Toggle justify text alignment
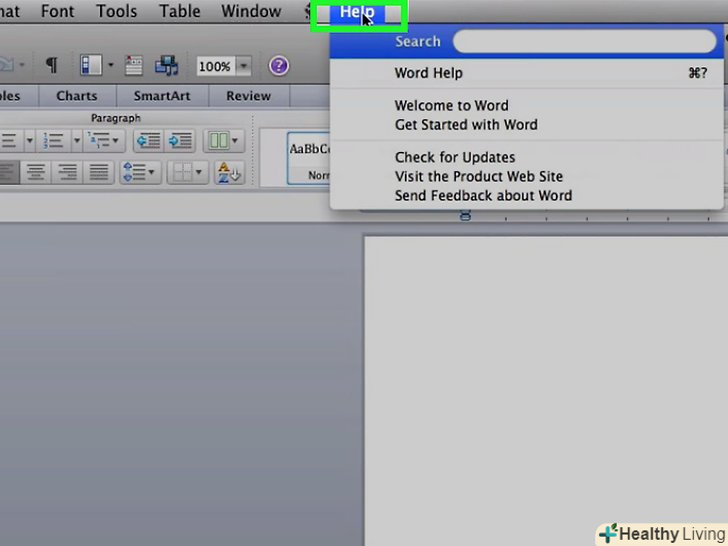 [x=99, y=172]
